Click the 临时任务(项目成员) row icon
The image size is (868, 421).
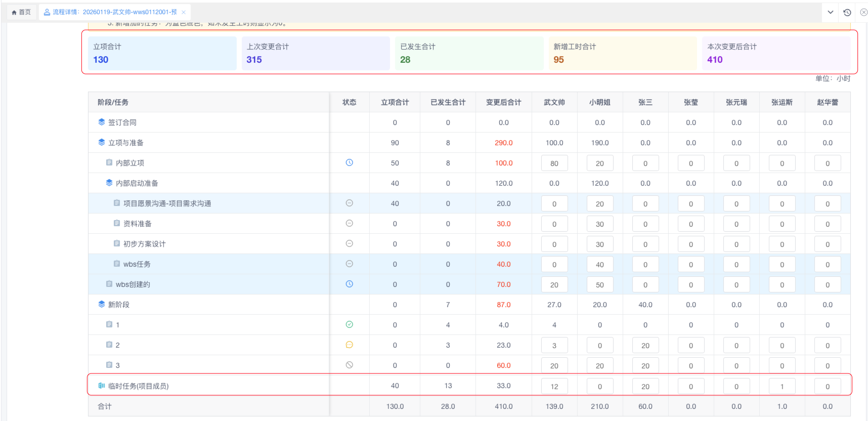point(102,386)
